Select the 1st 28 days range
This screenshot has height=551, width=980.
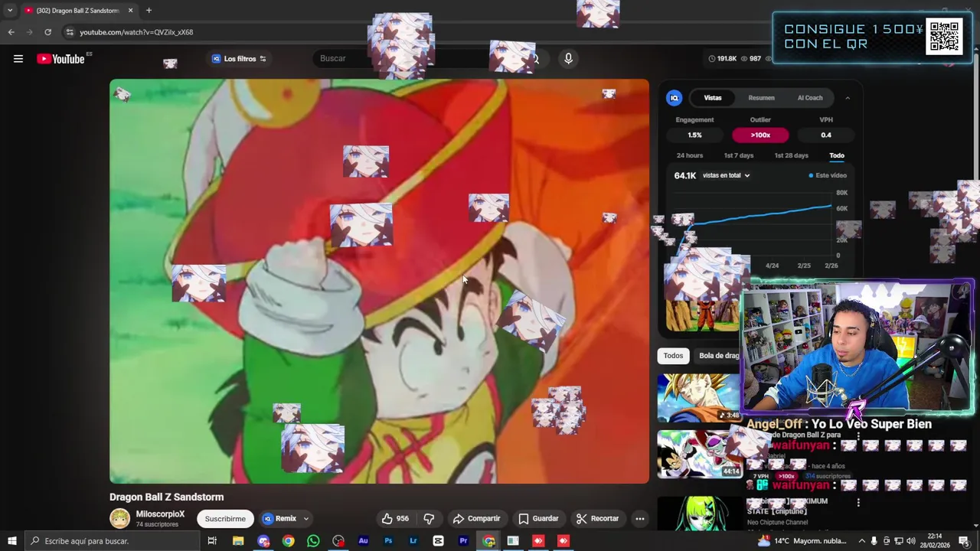791,155
